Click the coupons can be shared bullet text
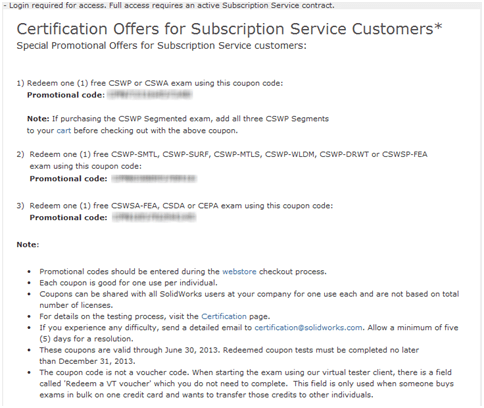 click(249, 300)
